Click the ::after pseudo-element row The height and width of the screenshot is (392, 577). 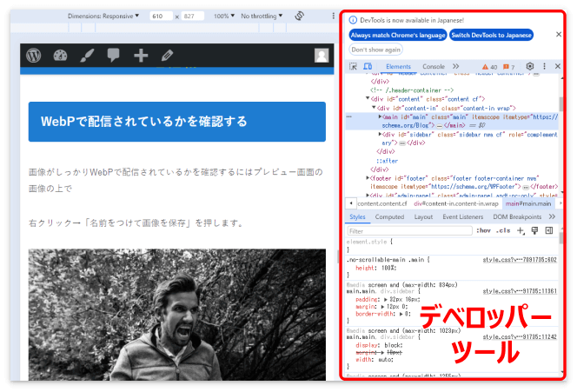(x=387, y=161)
